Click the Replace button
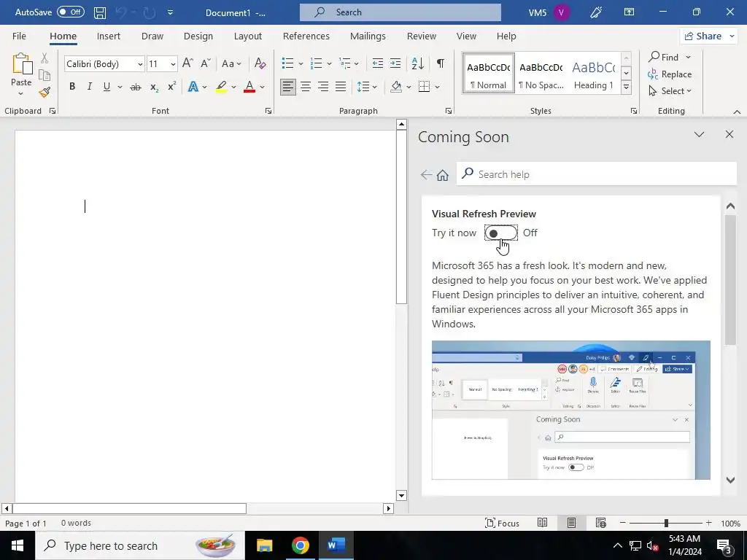Image resolution: width=747 pixels, height=560 pixels. [x=670, y=74]
